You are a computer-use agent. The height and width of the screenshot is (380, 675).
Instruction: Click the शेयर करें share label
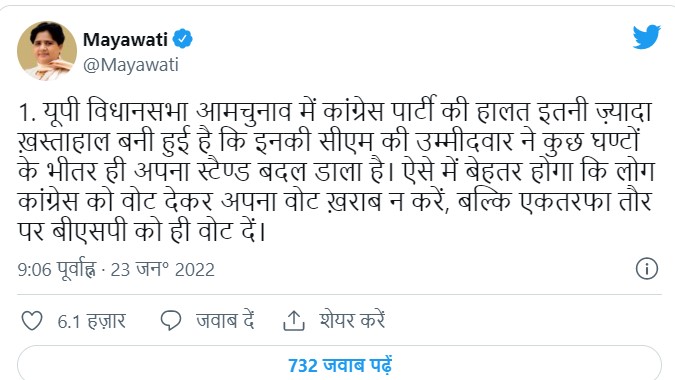(x=352, y=321)
